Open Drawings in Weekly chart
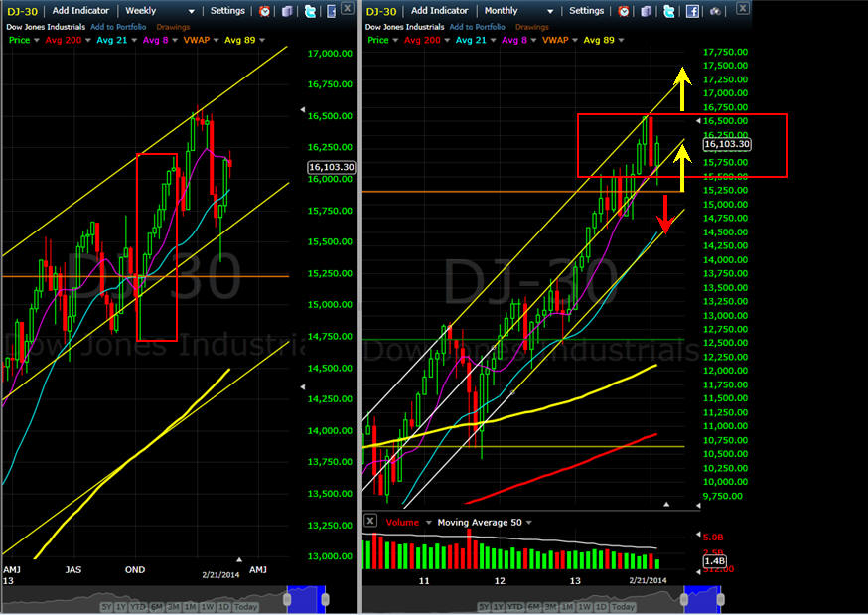The width and height of the screenshot is (868, 615). click(x=173, y=27)
